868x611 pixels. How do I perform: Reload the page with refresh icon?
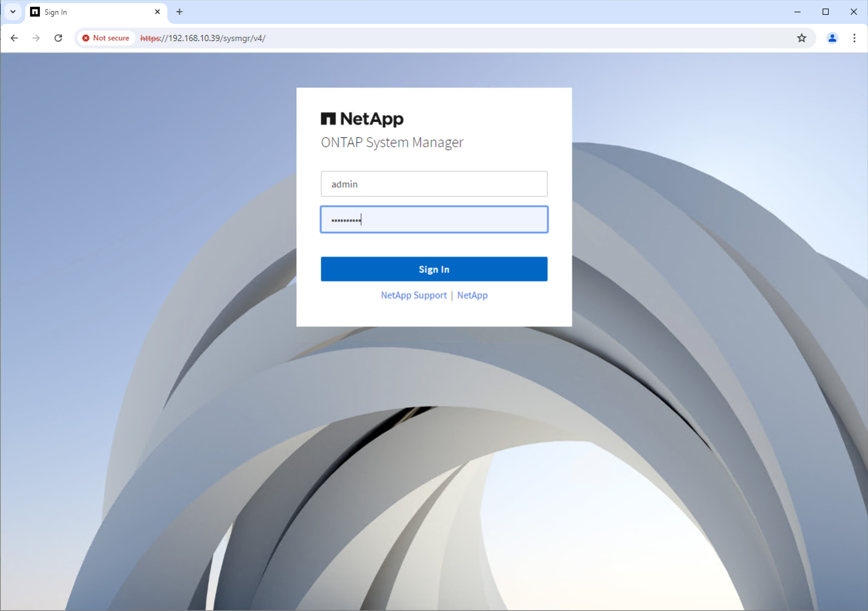58,38
